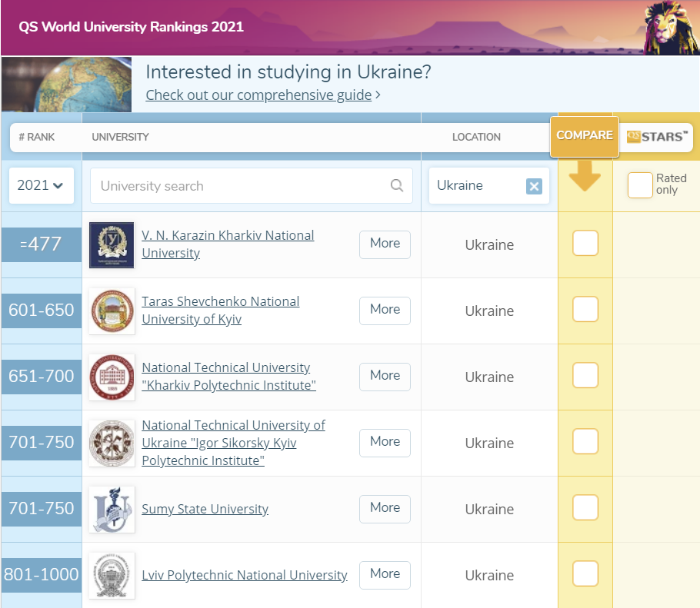Click the Kharkiv Polytechnic Institute logo

tap(112, 377)
